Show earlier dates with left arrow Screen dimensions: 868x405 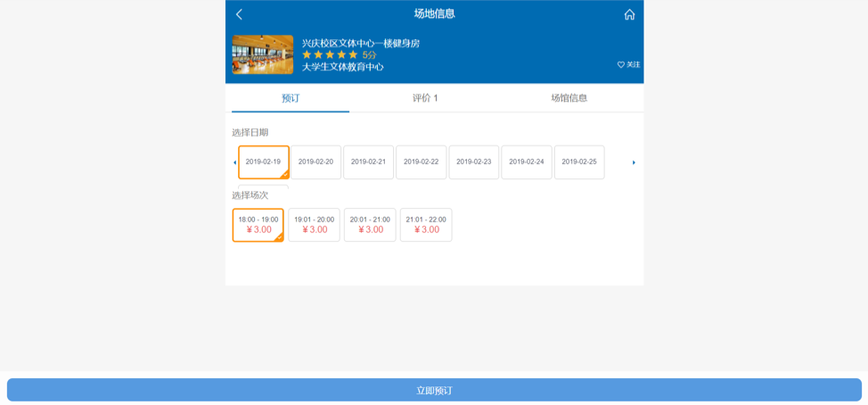point(234,162)
